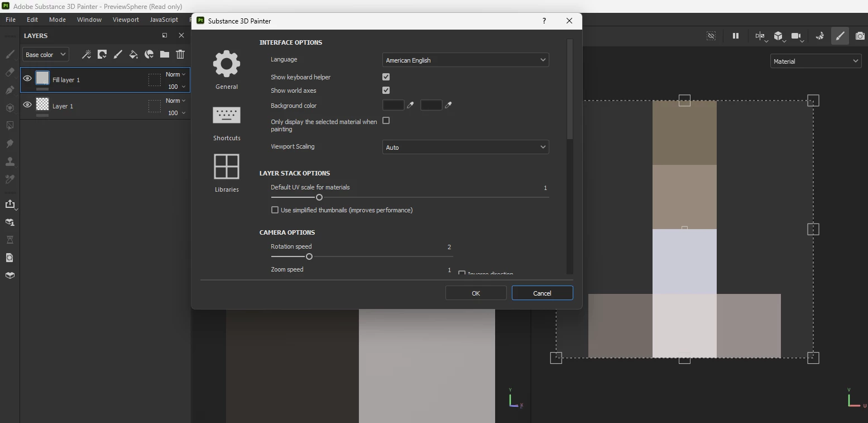Click the Add effect magic wand icon
This screenshot has height=423, width=868.
(87, 54)
